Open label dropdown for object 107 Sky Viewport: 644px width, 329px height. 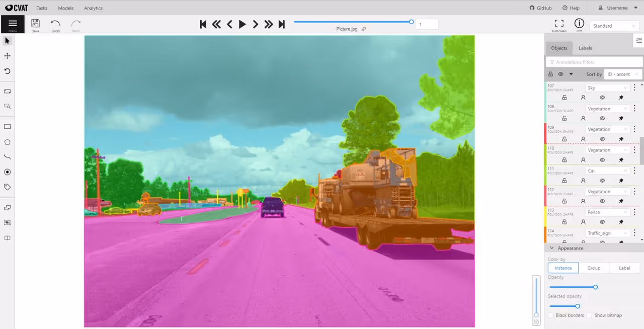[608, 88]
